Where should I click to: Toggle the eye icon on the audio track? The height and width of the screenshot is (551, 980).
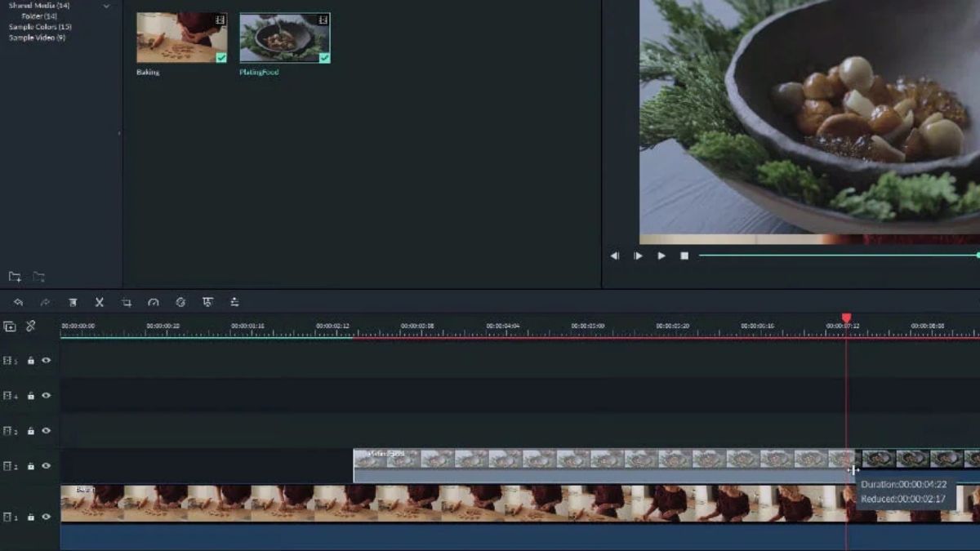pyautogui.click(x=47, y=539)
